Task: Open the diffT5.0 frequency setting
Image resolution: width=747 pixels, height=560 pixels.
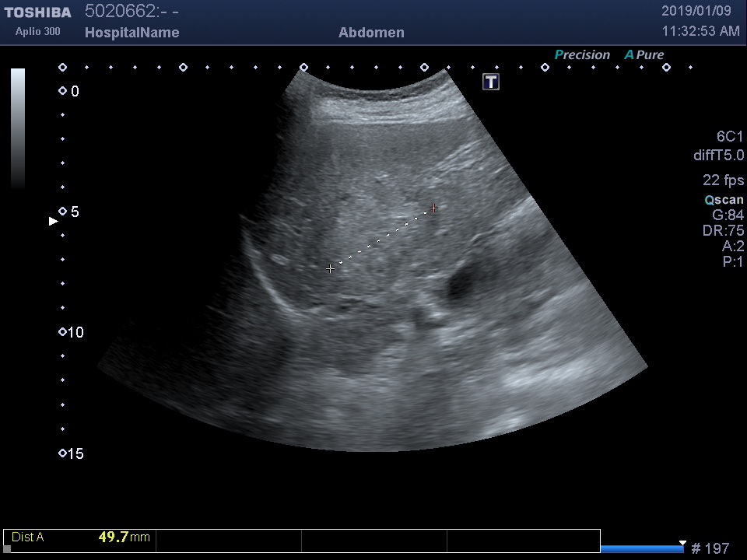Action: tap(718, 156)
